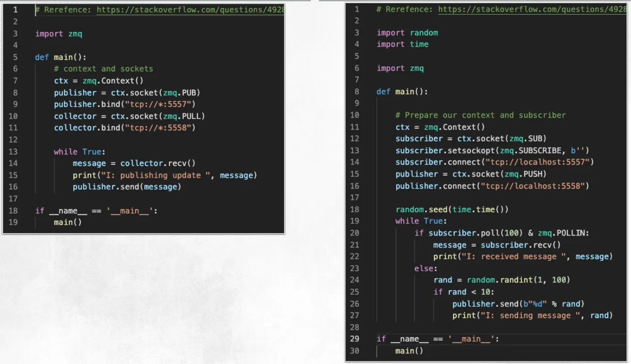Click the line 'message = subscriber.recv()'
Image resolution: width=631 pixels, height=364 pixels.
coord(497,245)
